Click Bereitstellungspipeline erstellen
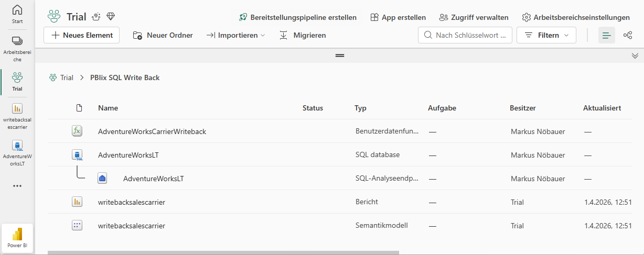644x255 pixels. pos(297,17)
